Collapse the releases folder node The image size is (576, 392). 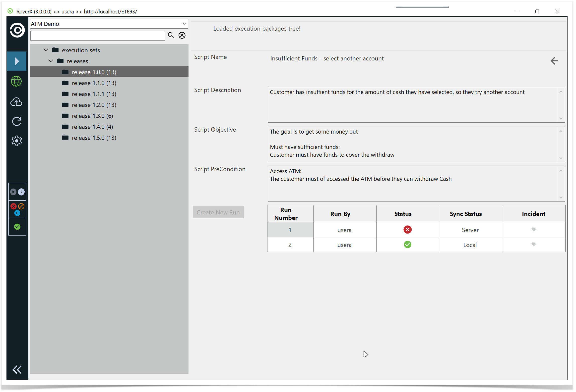(51, 61)
